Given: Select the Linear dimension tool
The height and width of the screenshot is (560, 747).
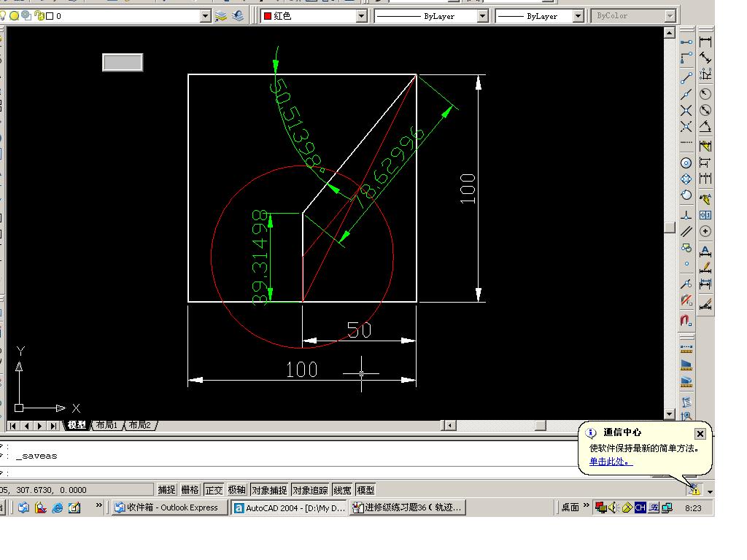Looking at the screenshot, I should (x=705, y=42).
